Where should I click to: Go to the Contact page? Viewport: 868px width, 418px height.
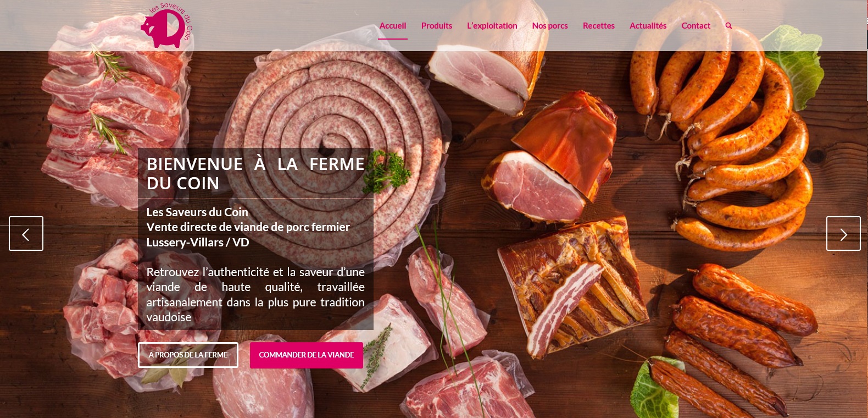pyautogui.click(x=696, y=26)
